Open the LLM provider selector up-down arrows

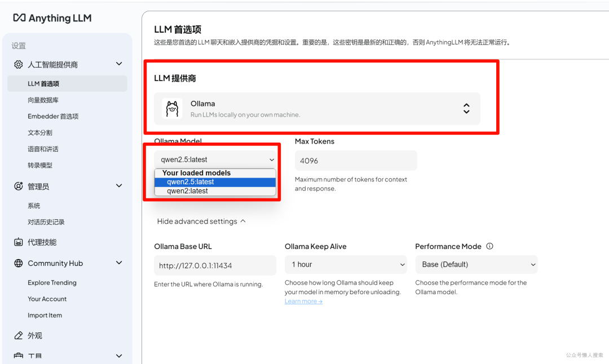pos(466,109)
